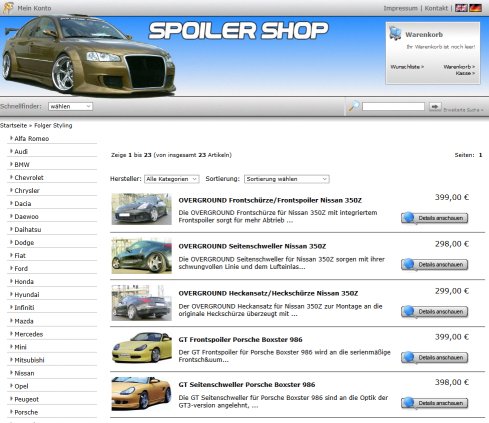Image resolution: width=489 pixels, height=423 pixels.
Task: Switch language to English via UK flag
Action: point(461,8)
